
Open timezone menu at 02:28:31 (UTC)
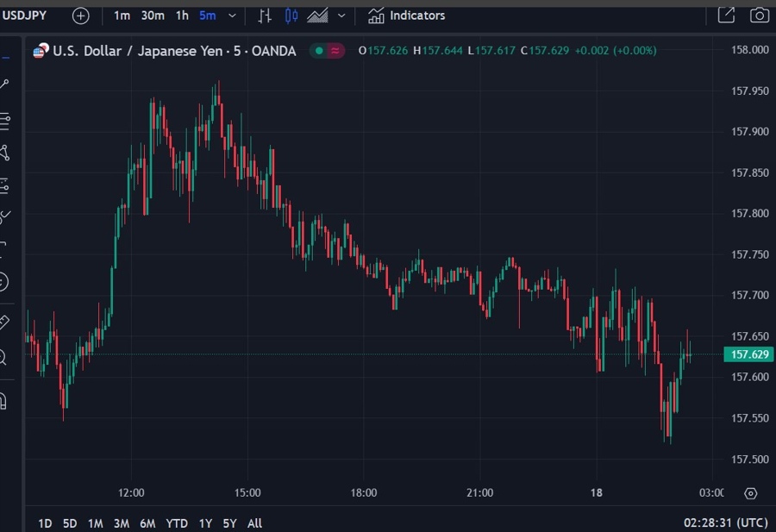point(726,523)
